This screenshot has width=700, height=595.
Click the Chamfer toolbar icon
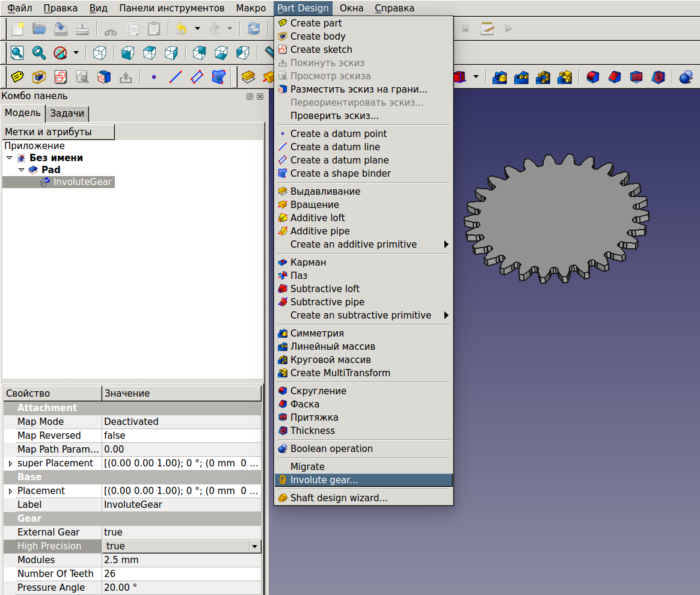click(615, 78)
